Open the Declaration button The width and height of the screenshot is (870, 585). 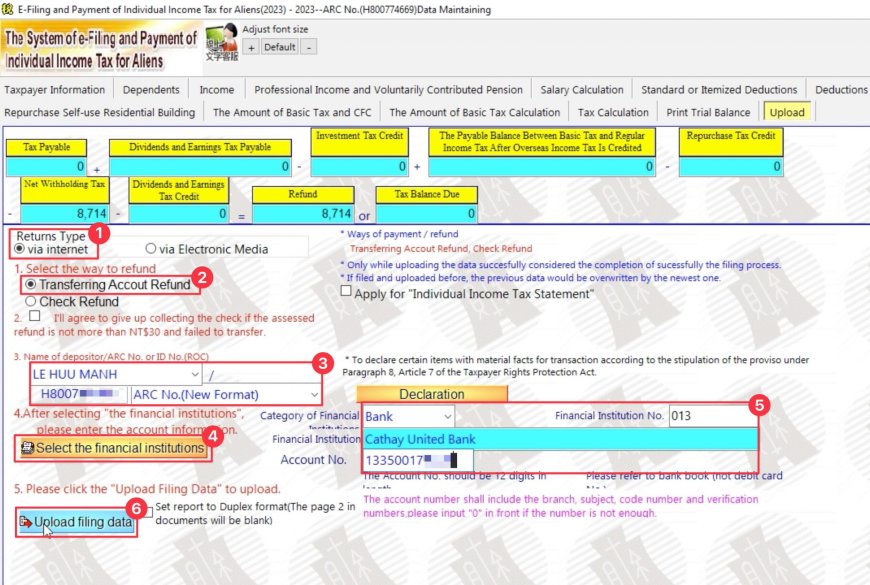[x=432, y=394]
